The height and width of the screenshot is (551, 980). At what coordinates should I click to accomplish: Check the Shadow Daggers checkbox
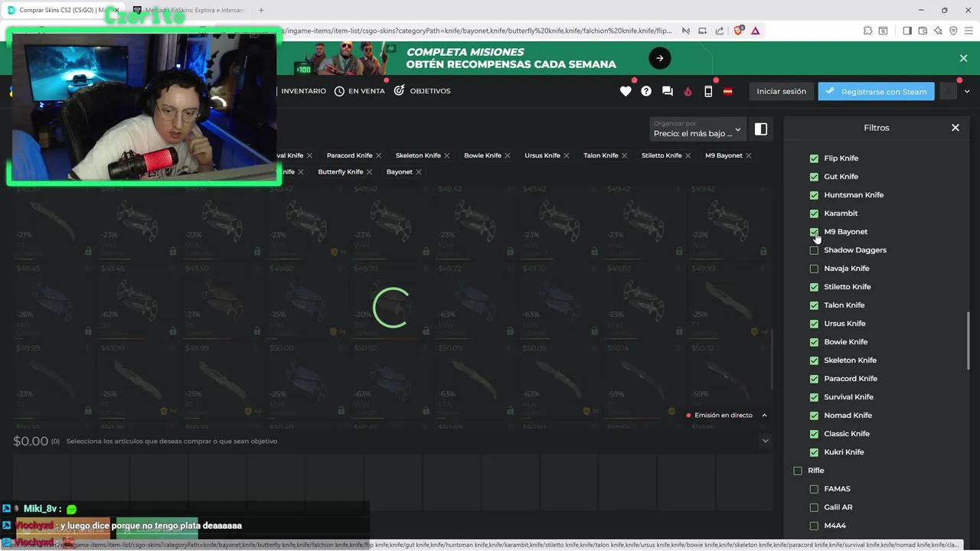[x=814, y=250]
